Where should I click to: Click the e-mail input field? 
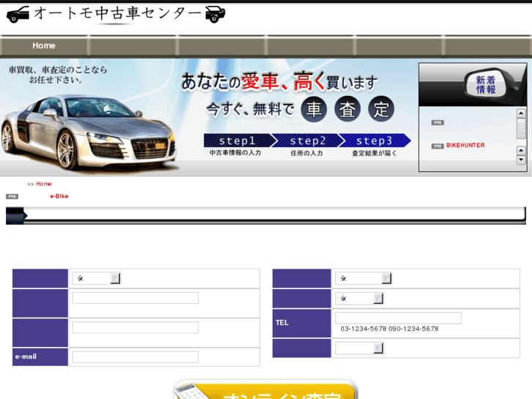point(135,357)
